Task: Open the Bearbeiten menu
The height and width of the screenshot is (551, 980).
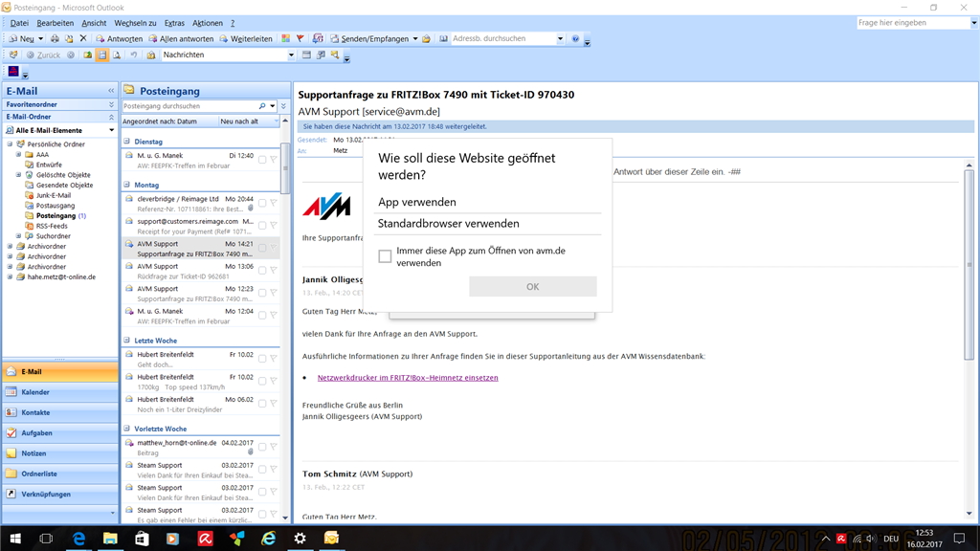Action: click(55, 23)
